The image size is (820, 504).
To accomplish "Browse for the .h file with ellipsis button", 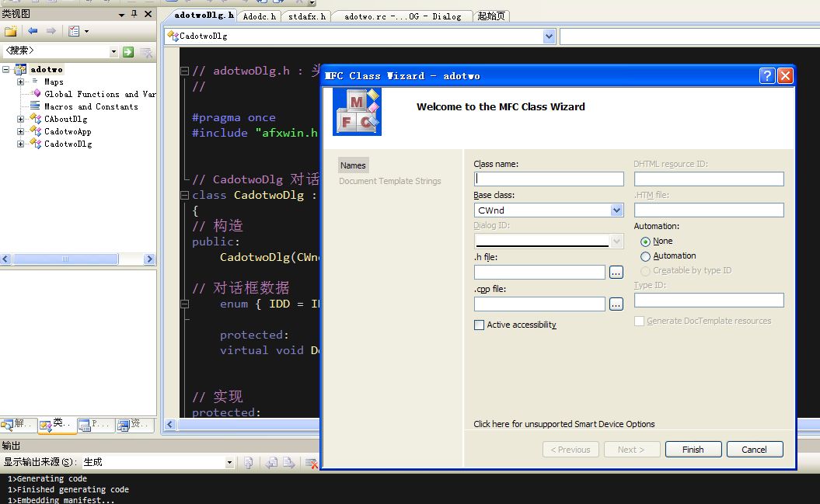I will [x=616, y=272].
